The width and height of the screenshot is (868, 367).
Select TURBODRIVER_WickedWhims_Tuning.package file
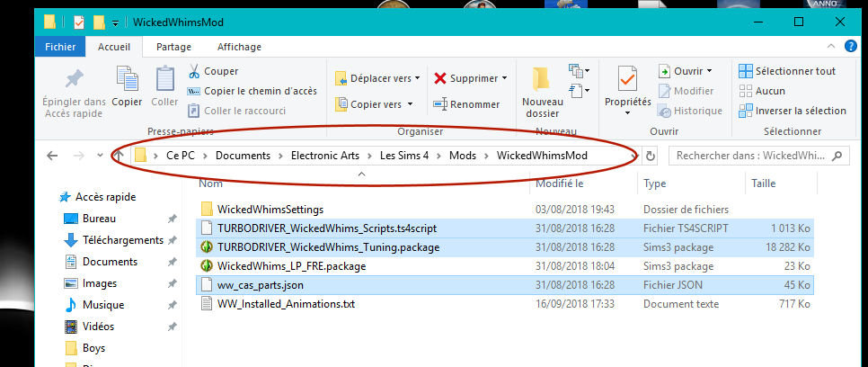point(505,247)
